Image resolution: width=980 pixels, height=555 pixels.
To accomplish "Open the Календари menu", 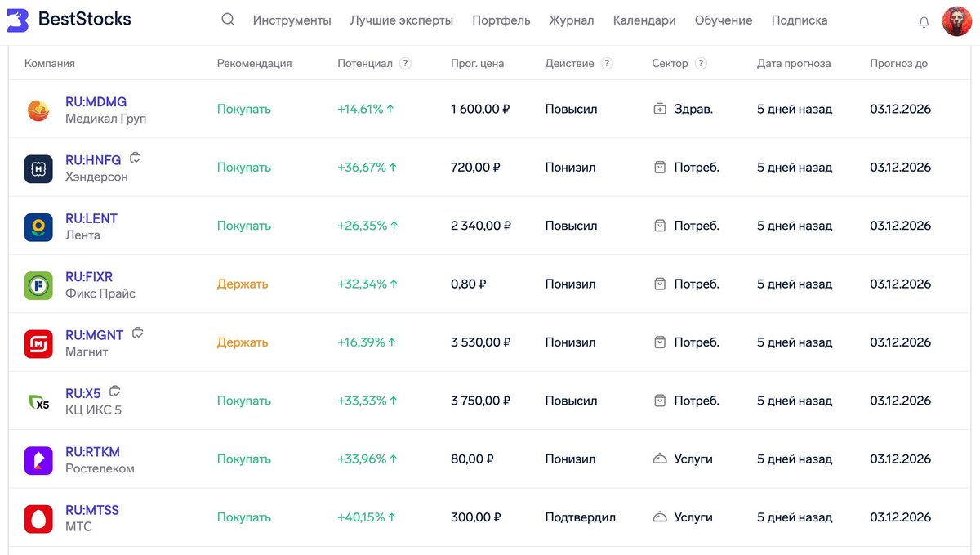I will tap(644, 20).
